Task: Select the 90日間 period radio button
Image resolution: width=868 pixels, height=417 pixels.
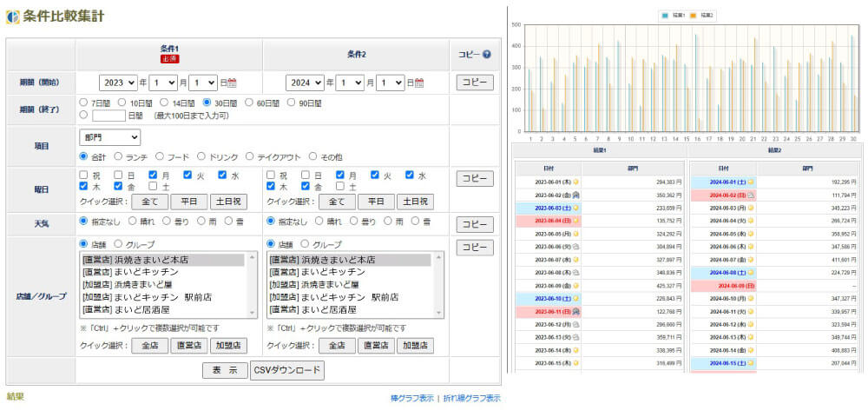Action: pos(291,103)
